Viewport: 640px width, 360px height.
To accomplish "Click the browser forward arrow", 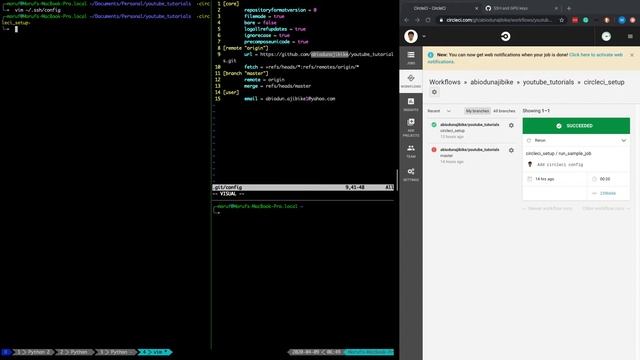I will [417, 20].
